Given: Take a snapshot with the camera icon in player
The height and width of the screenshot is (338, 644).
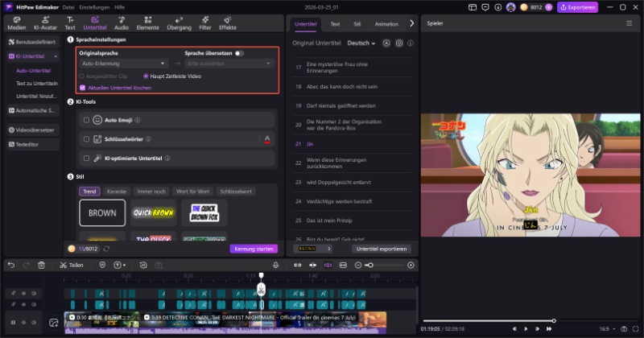Looking at the screenshot, I should pos(624,329).
